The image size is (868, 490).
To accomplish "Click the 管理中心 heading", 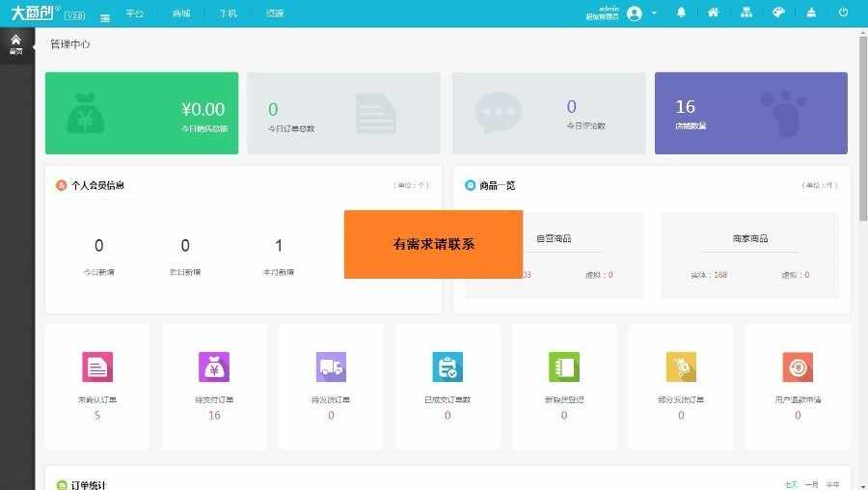I will [69, 44].
